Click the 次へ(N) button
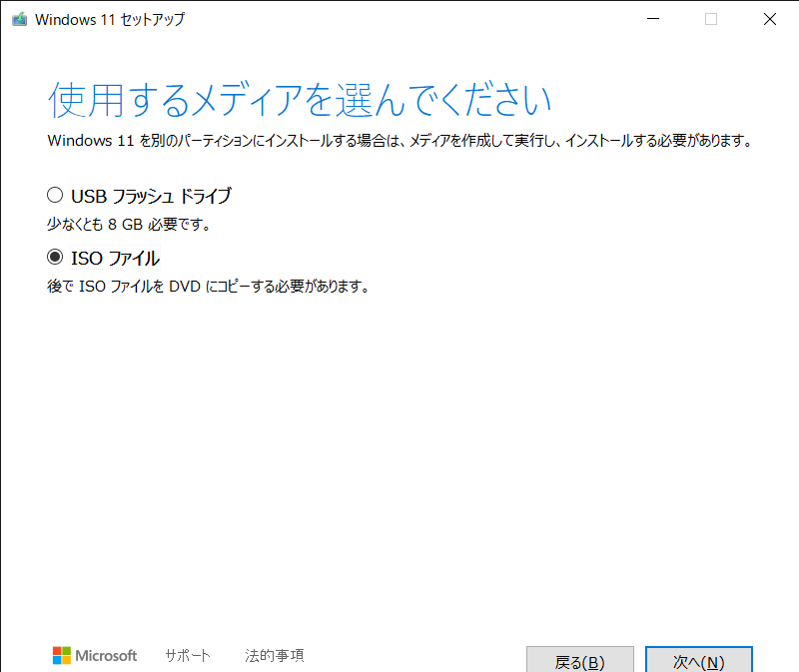Image resolution: width=799 pixels, height=672 pixels. pos(698,661)
